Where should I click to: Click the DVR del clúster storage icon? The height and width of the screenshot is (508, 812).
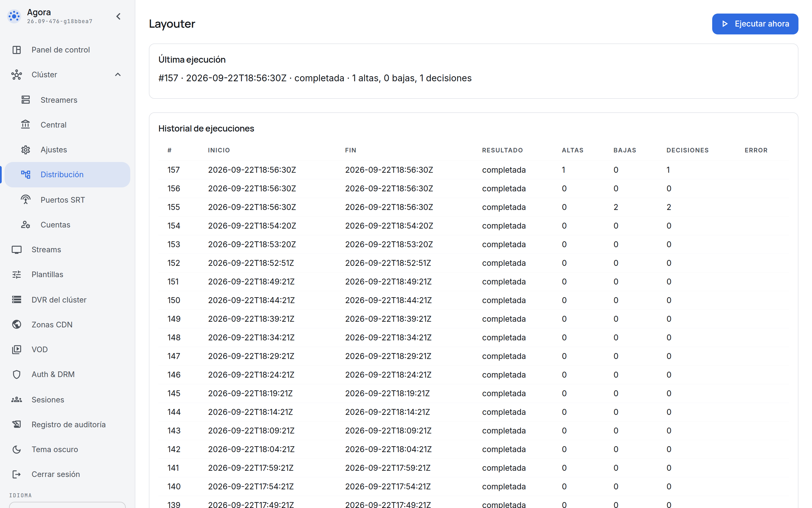(x=17, y=299)
